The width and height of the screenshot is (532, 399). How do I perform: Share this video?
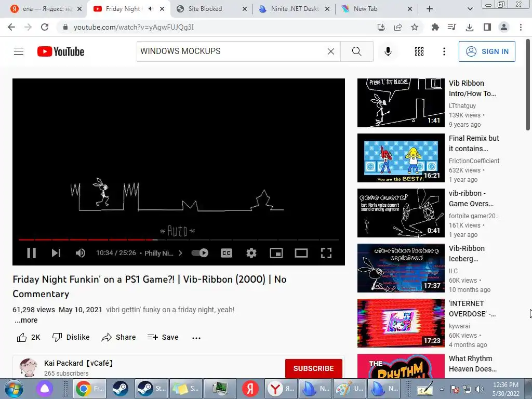coord(119,337)
